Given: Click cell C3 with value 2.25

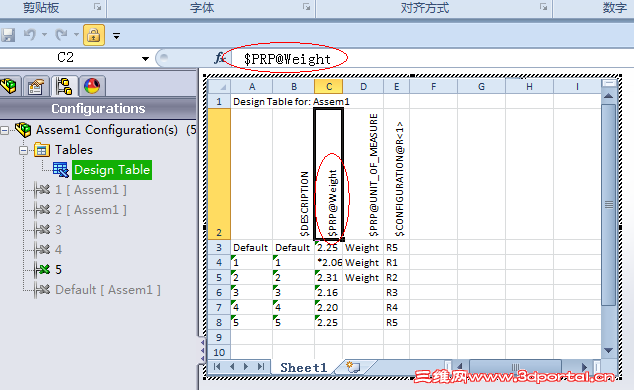Looking at the screenshot, I should click(x=328, y=247).
